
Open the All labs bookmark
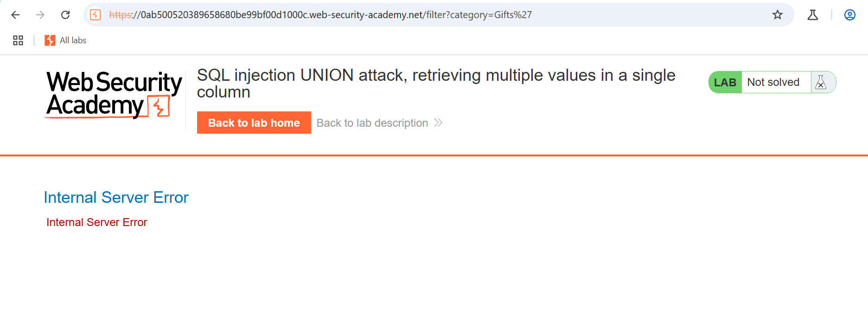[x=66, y=40]
